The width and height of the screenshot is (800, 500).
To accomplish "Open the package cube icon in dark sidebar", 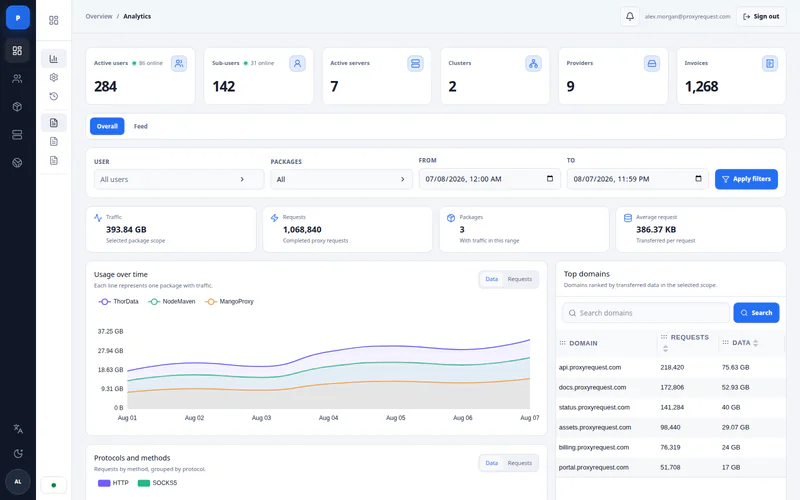I will click(x=17, y=107).
